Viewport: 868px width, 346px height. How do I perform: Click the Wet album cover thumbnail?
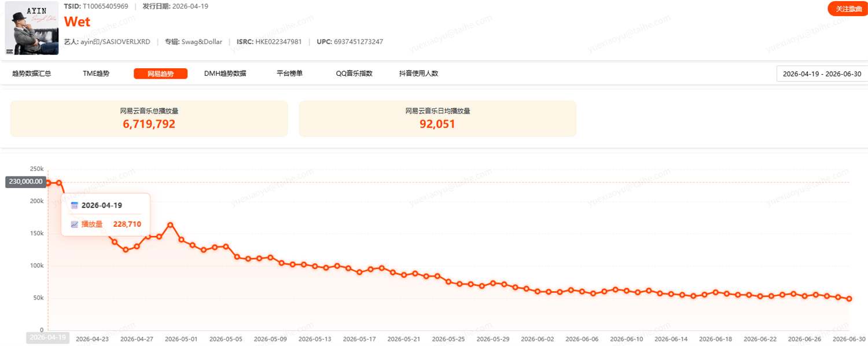click(32, 28)
